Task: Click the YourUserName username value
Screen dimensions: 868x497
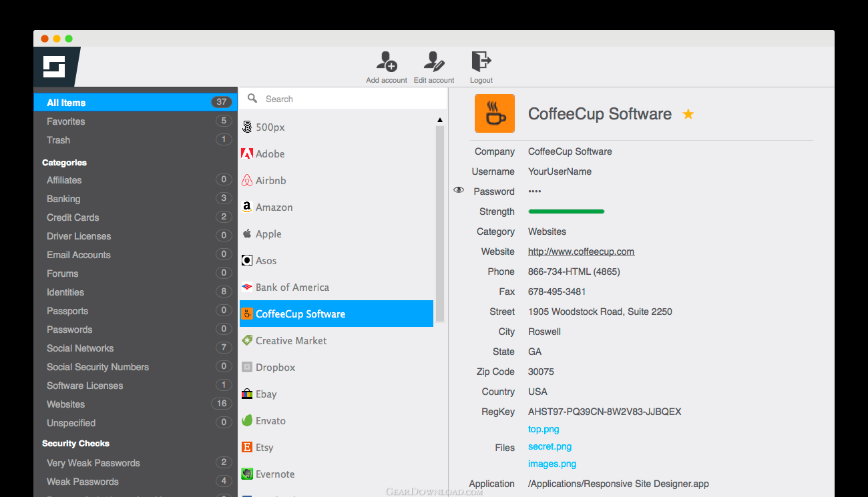Action: [560, 171]
